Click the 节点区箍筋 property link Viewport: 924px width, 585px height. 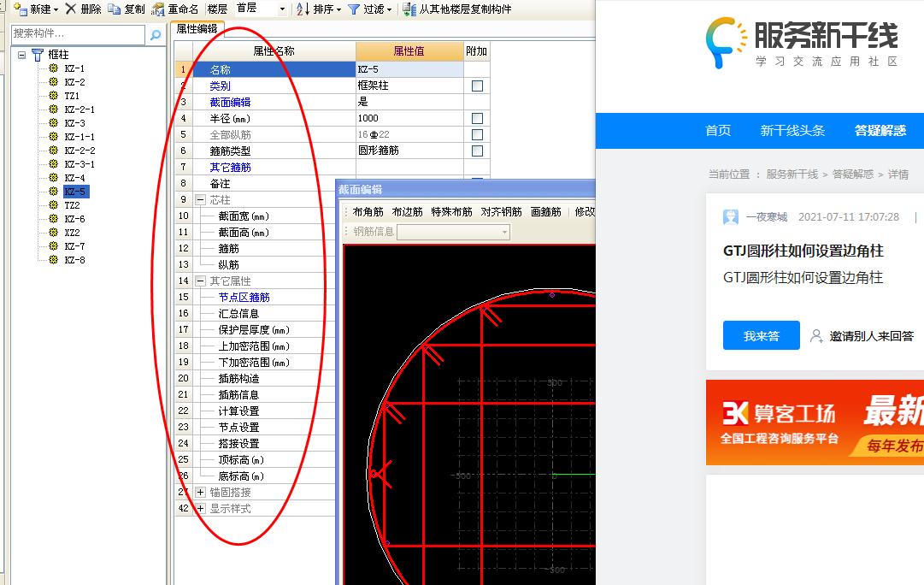tap(244, 298)
